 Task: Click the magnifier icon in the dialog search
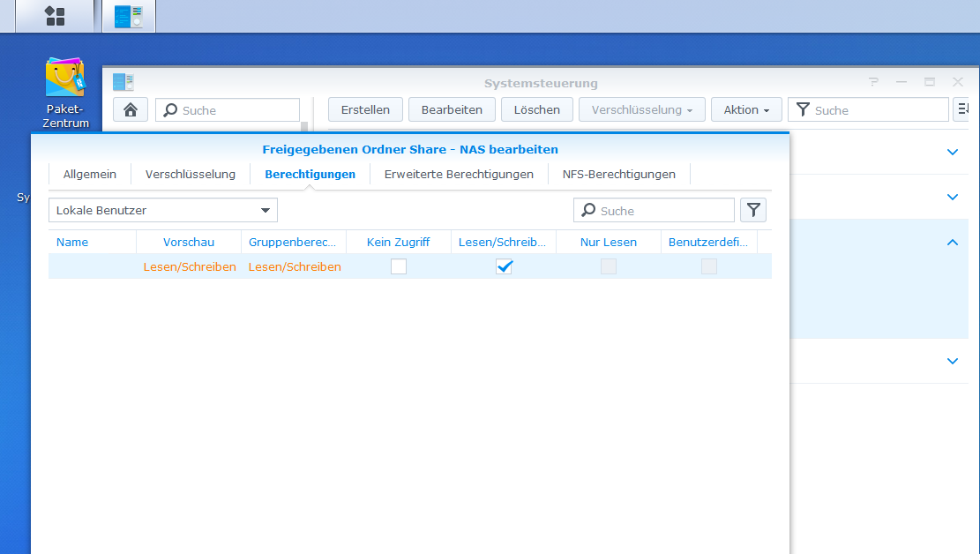tap(588, 210)
